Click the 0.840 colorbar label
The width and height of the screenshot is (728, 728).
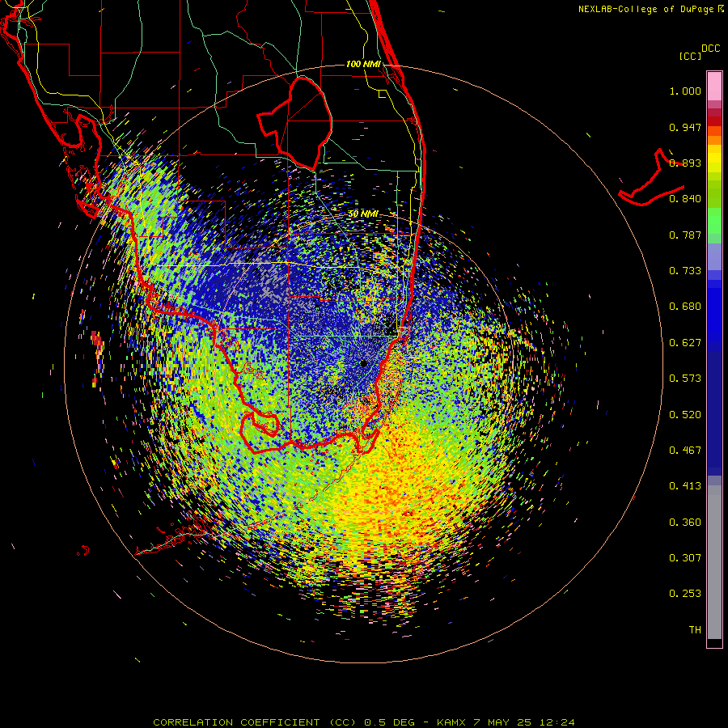point(685,199)
